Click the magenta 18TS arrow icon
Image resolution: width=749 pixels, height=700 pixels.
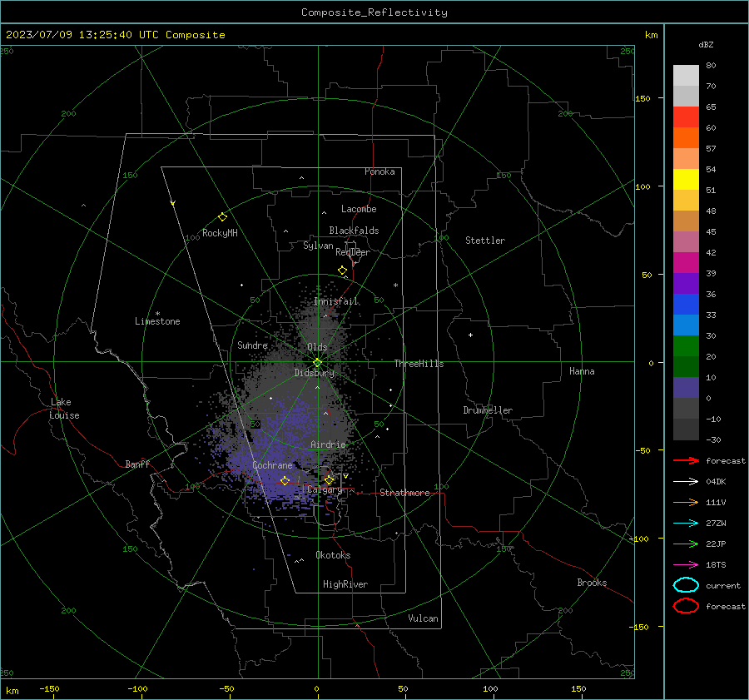pos(686,565)
